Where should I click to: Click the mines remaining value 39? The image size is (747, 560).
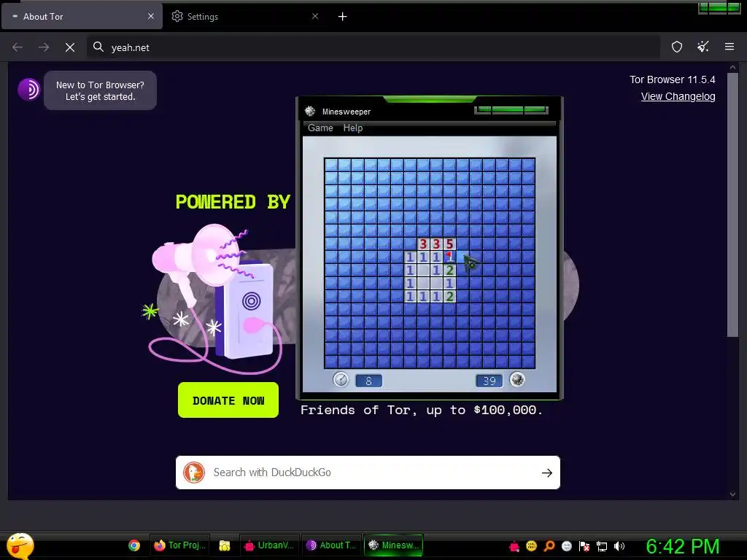pos(489,381)
